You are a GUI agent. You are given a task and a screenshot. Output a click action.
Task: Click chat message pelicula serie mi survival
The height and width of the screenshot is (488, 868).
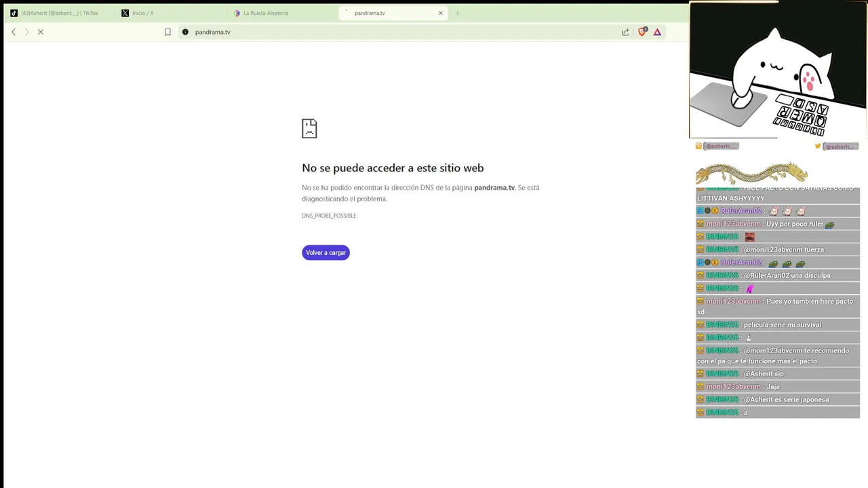click(778, 325)
